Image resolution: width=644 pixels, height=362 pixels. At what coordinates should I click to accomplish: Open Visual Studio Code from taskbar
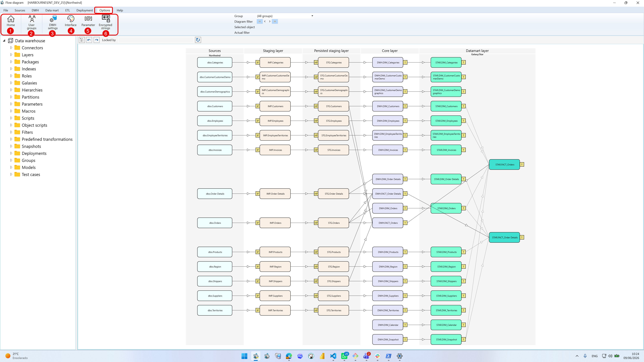tap(333, 356)
